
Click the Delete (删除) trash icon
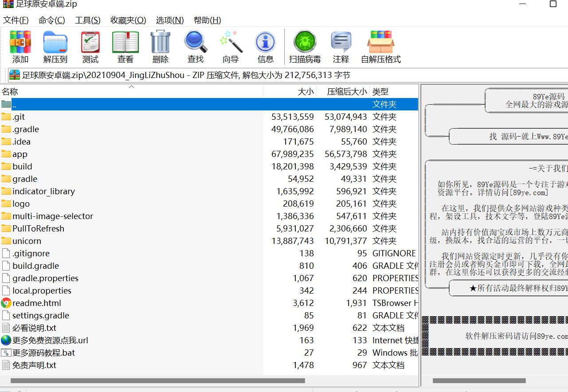click(161, 42)
